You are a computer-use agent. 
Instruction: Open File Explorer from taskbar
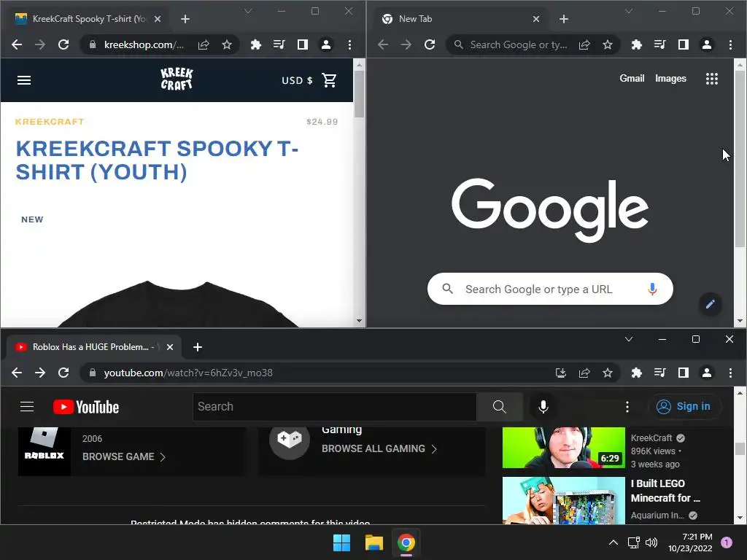tap(374, 542)
